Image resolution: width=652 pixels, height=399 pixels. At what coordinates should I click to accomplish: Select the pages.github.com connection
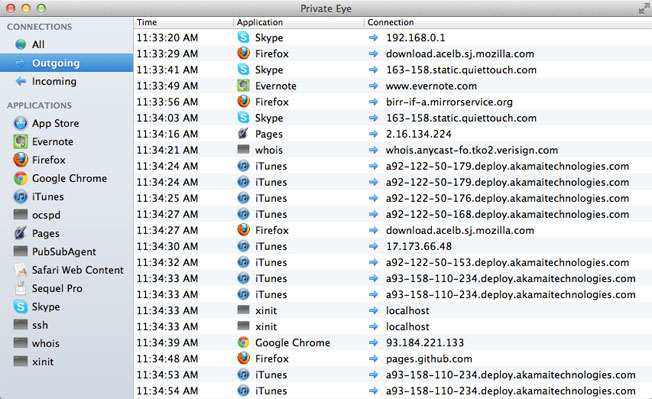[x=429, y=359]
